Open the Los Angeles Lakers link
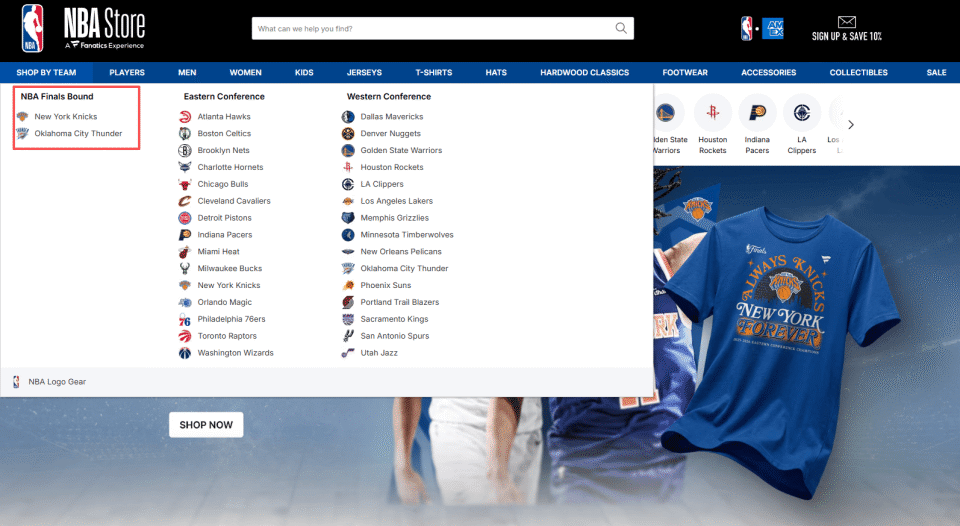The image size is (960, 526). pyautogui.click(x=397, y=201)
